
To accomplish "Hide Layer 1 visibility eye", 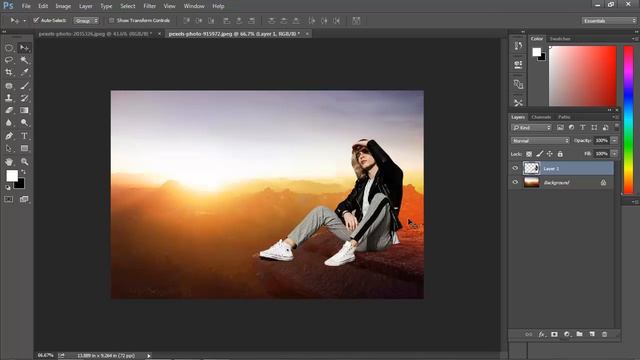I will point(515,168).
